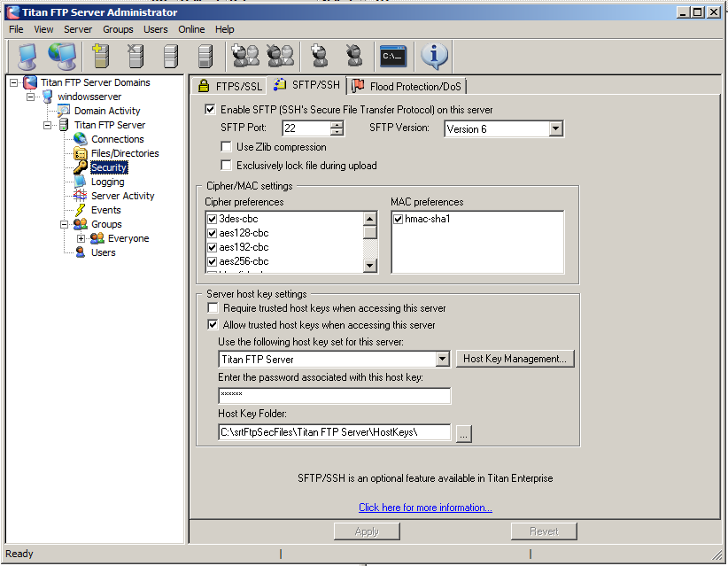Open the View menu
The width and height of the screenshot is (728, 566).
(43, 29)
